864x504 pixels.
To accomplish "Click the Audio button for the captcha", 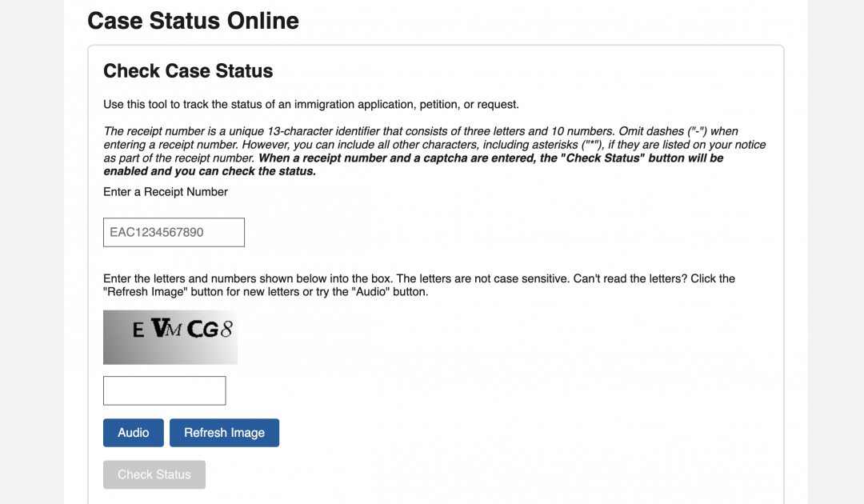I will pyautogui.click(x=133, y=432).
